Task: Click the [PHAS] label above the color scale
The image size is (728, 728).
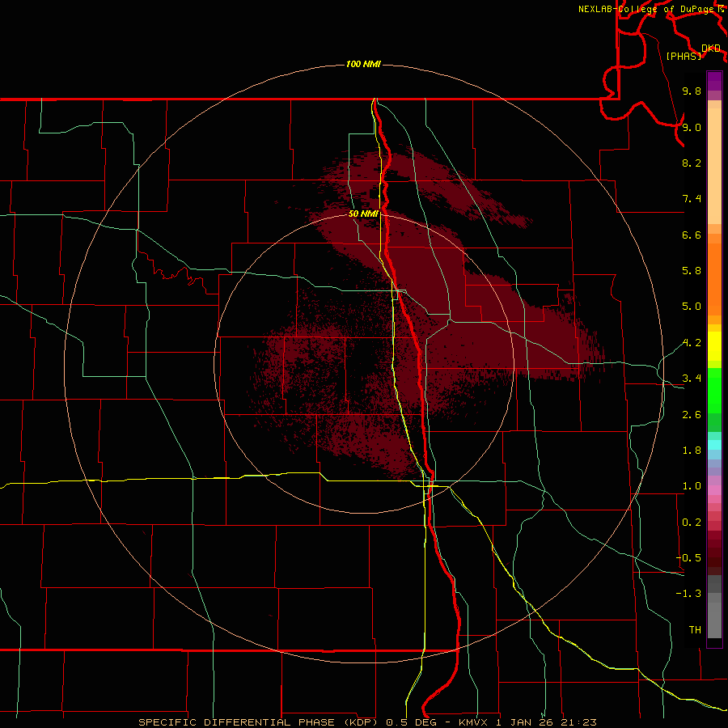Action: pyautogui.click(x=684, y=56)
